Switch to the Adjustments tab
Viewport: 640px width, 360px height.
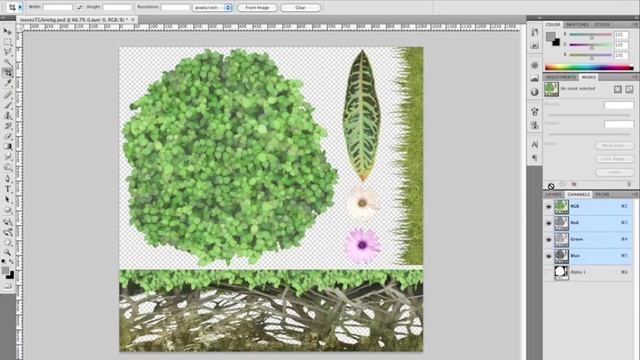pos(560,77)
